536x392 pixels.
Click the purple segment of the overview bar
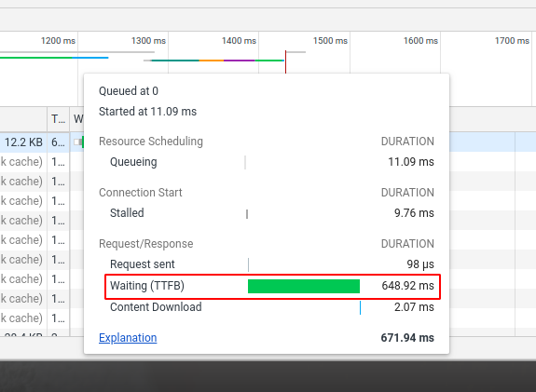click(x=240, y=61)
